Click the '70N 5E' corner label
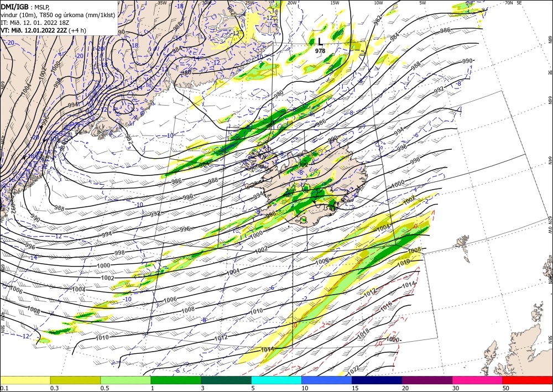 [514, 3]
